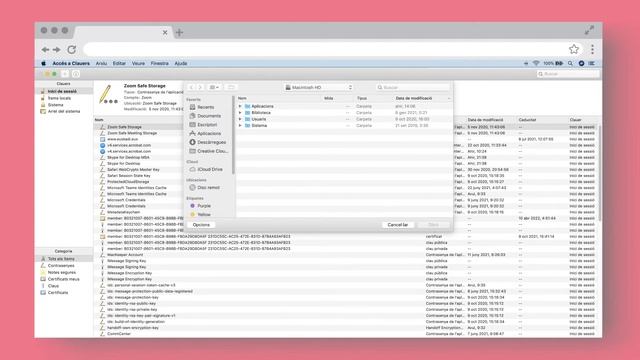Select the Arrel del sistema keychain
The image size is (640, 360).
pyautogui.click(x=64, y=111)
